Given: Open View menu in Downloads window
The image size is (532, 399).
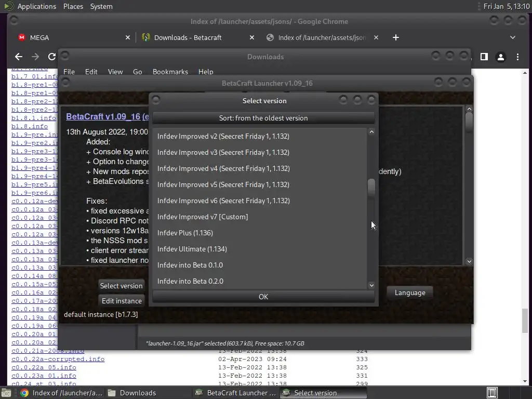Looking at the screenshot, I should click(x=115, y=72).
